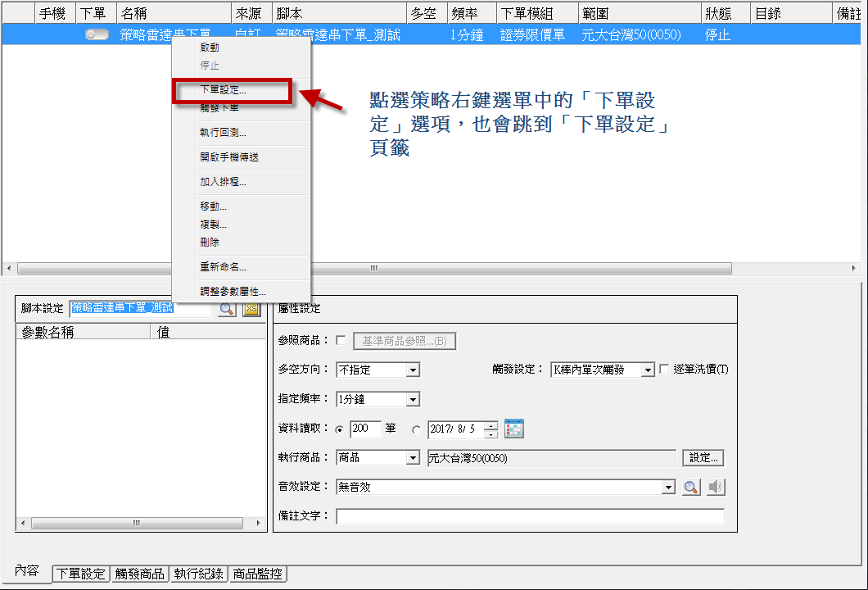
Task: Open the 指定頻率 1分鐘 dropdown
Action: 414,400
